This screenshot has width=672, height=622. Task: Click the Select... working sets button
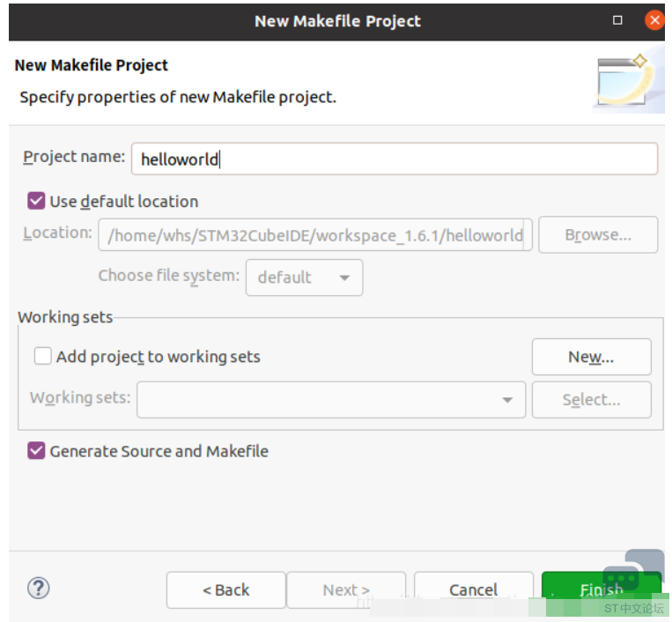click(591, 400)
